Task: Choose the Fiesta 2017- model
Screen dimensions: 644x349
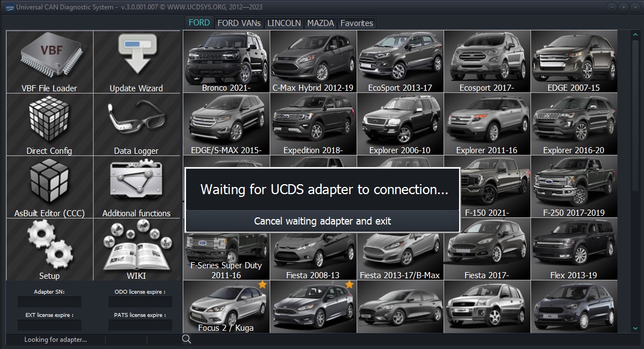Action: pyautogui.click(x=487, y=249)
